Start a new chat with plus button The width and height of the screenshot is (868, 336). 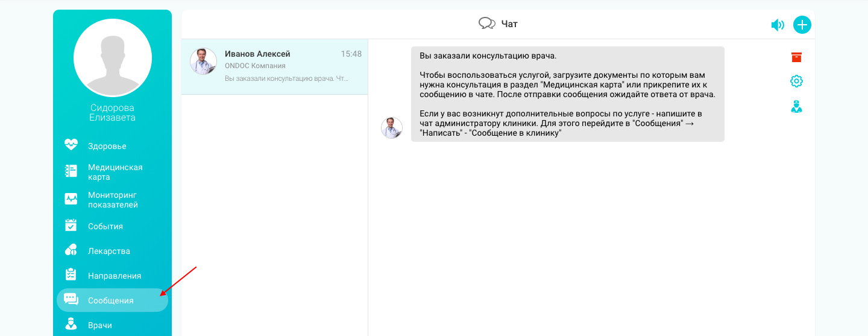[x=802, y=25]
